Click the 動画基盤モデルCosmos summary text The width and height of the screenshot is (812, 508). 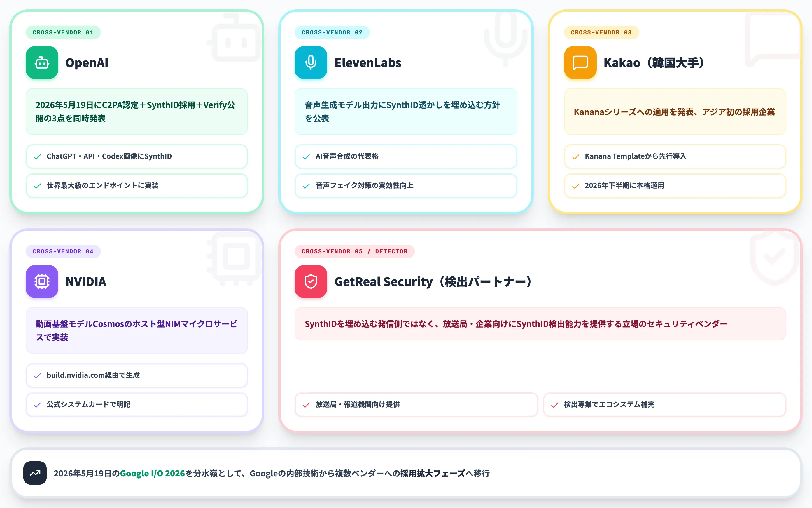[x=136, y=330]
